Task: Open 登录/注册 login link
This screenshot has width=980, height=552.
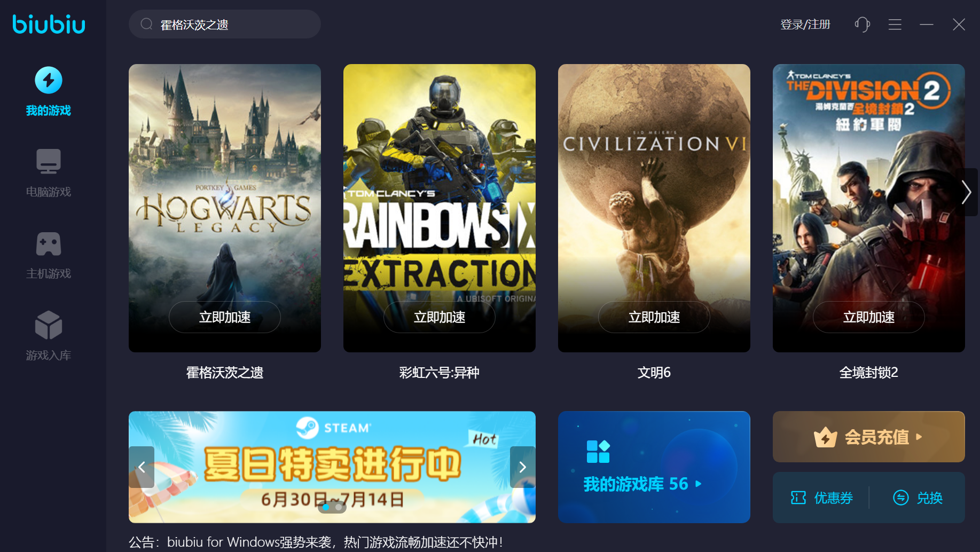Action: 805,25
